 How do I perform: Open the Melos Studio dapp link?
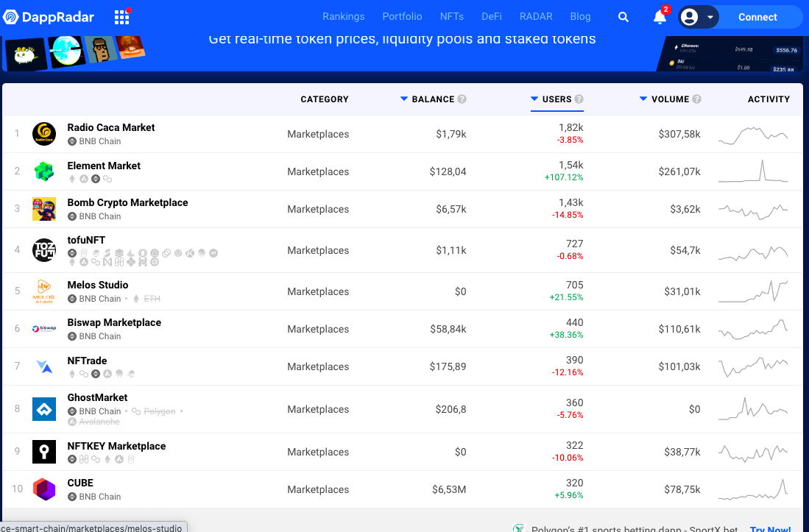[97, 285]
